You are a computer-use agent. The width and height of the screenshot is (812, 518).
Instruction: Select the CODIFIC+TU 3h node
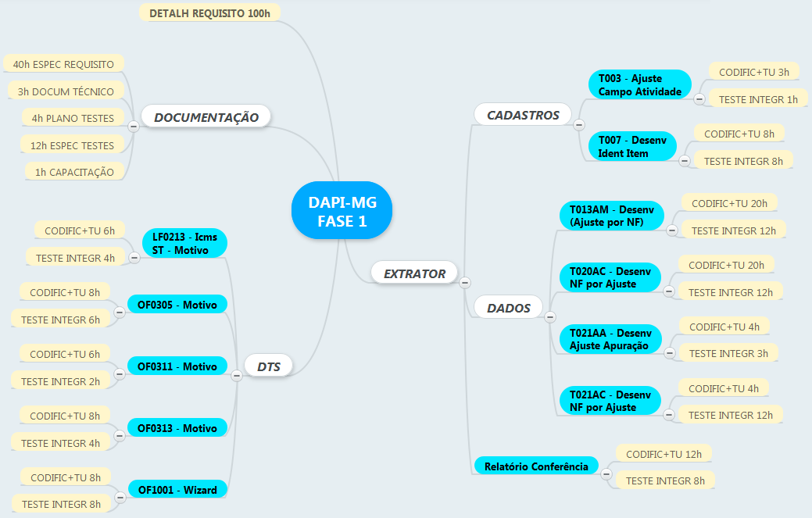[754, 72]
